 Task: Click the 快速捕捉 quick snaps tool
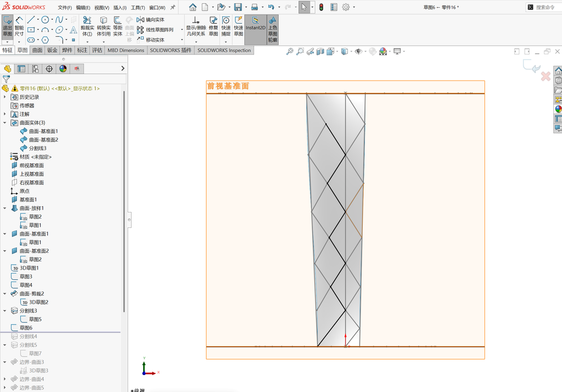click(226, 26)
